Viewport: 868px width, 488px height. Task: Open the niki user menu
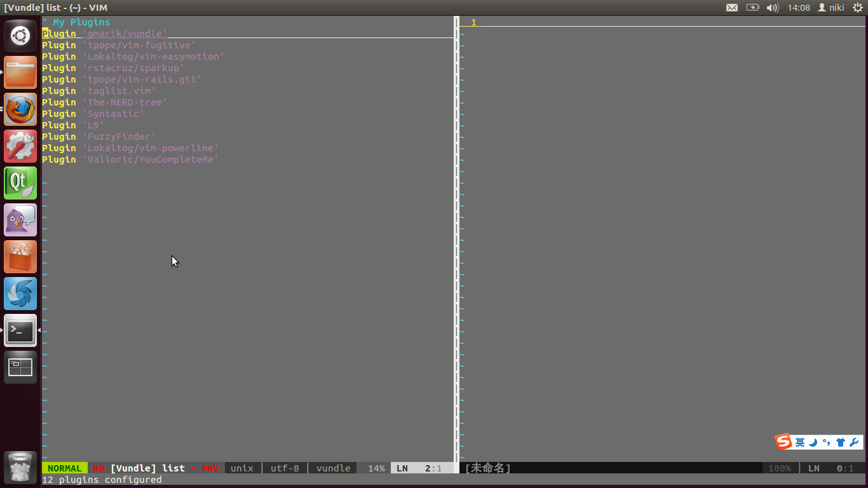pyautogui.click(x=831, y=8)
